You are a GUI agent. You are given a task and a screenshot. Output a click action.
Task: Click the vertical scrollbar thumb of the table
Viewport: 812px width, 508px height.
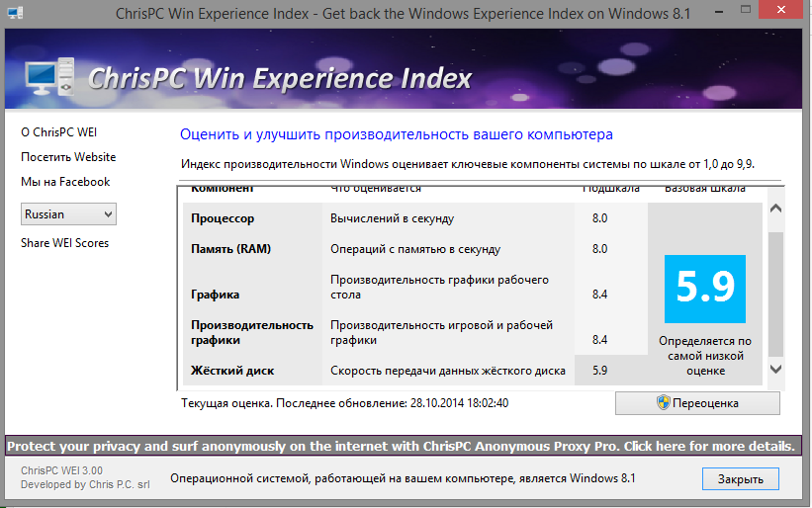pyautogui.click(x=775, y=295)
